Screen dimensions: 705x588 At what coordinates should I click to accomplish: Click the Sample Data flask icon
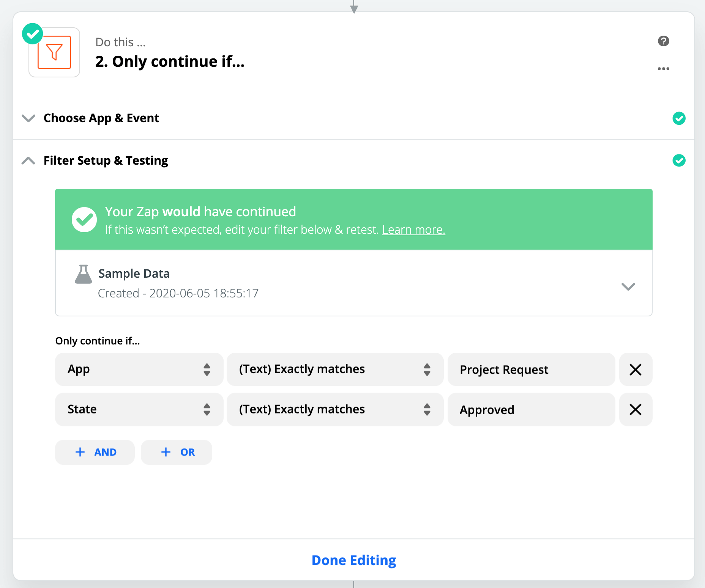(83, 274)
